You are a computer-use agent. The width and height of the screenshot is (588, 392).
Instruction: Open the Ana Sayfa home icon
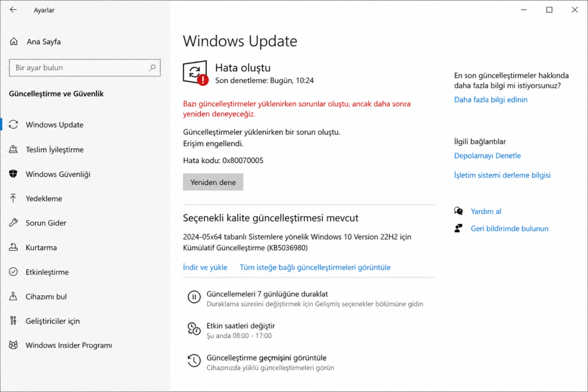click(14, 41)
